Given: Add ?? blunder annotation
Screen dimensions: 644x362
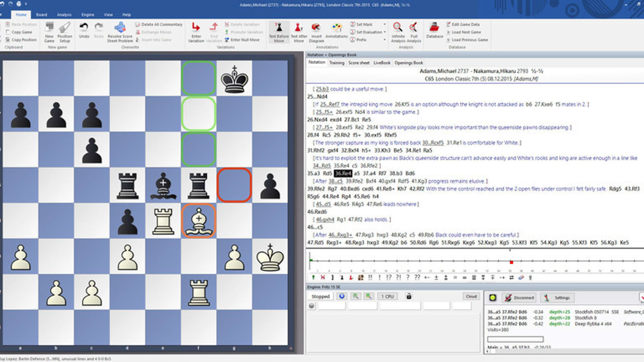Looking at the screenshot, I should (417, 278).
